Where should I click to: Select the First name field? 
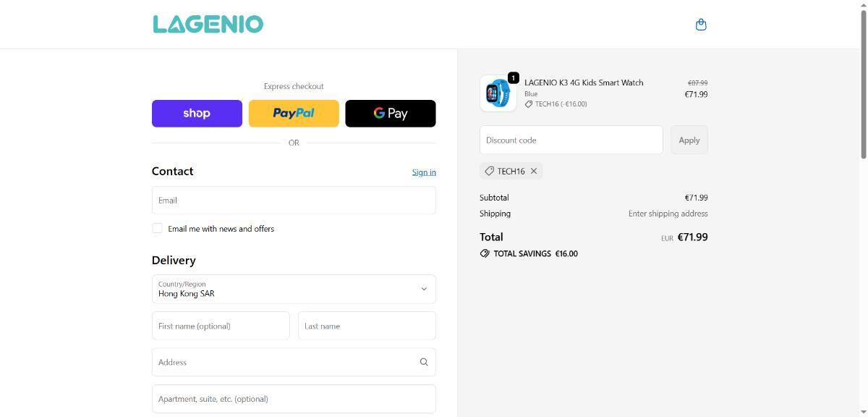pyautogui.click(x=221, y=326)
